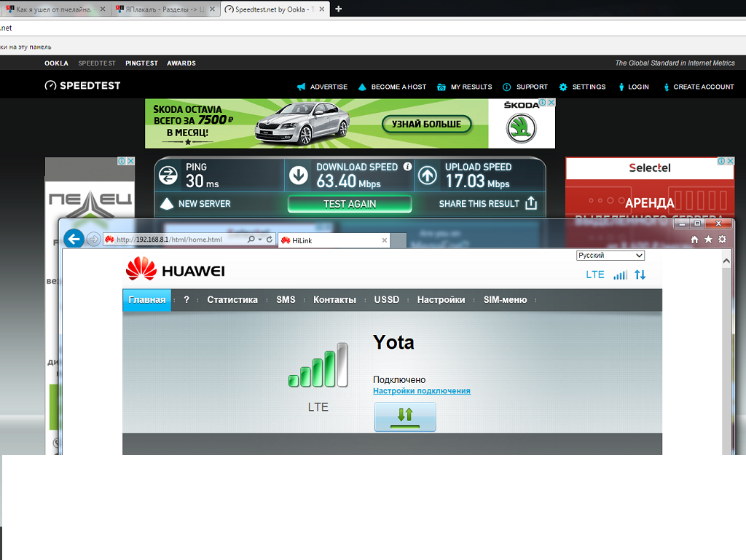Click the HiLink address bar URL field
Viewport: 746px width, 560px height.
[173, 240]
